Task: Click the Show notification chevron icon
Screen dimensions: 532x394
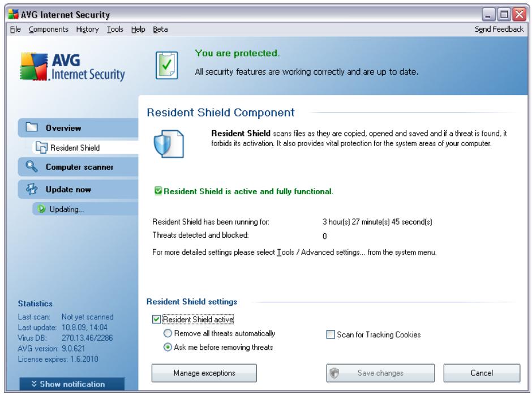Action: click(34, 384)
